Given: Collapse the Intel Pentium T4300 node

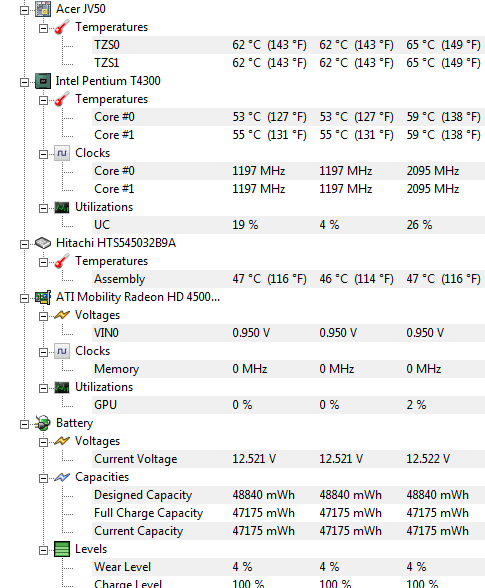Looking at the screenshot, I should [24, 82].
